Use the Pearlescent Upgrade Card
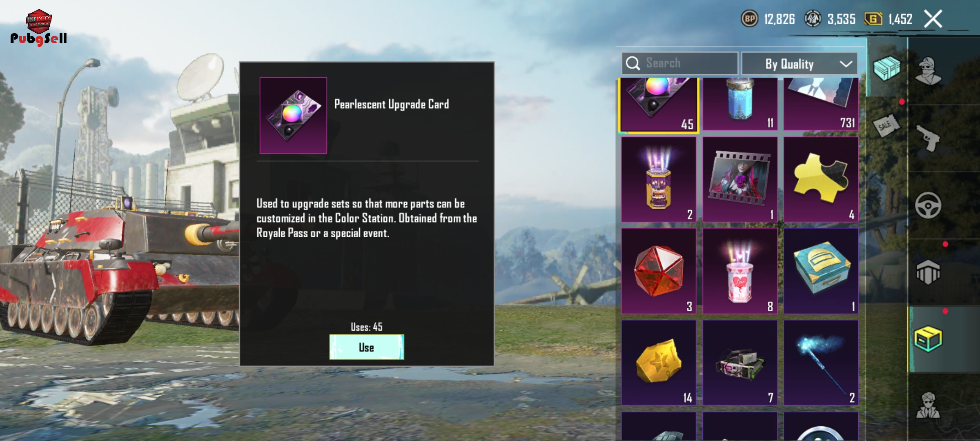The height and width of the screenshot is (441, 980). (367, 347)
